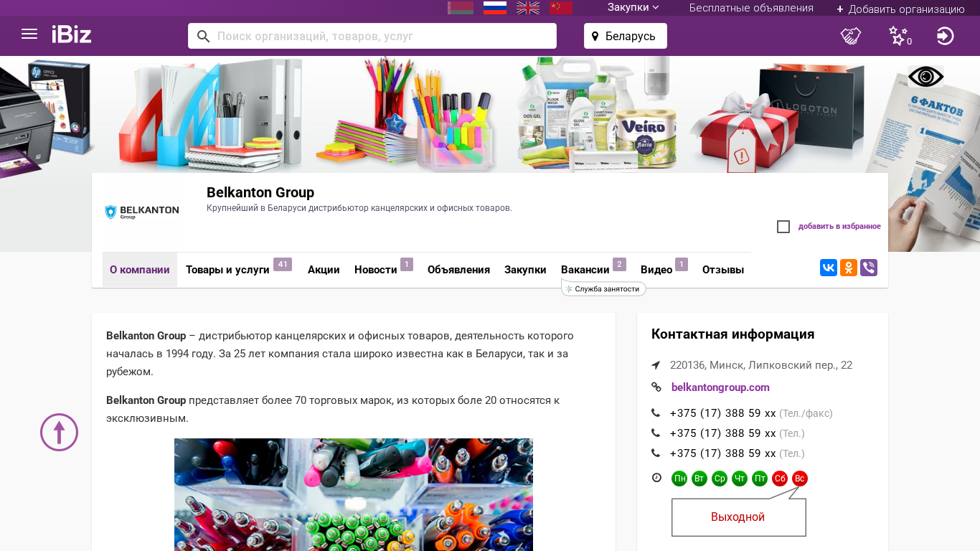Click the Belkanton Group company logo
The image size is (980, 551).
142,212
